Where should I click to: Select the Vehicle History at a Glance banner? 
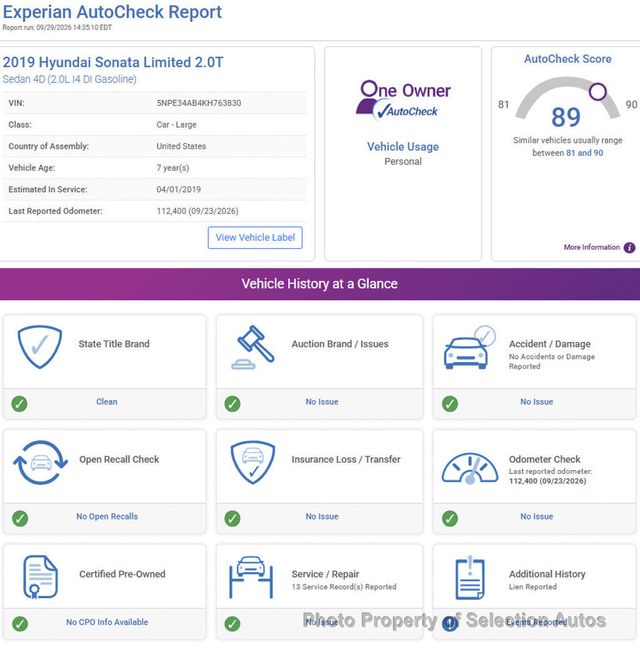coord(320,284)
